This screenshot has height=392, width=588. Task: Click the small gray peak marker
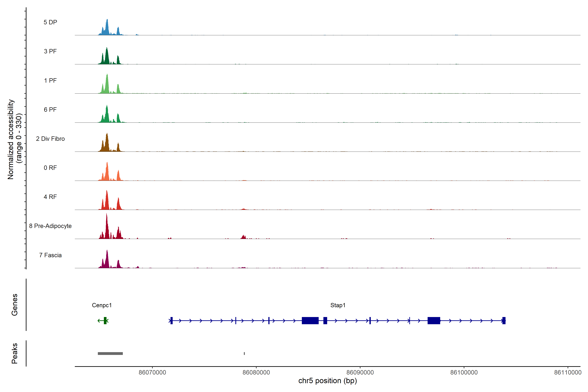click(x=244, y=353)
